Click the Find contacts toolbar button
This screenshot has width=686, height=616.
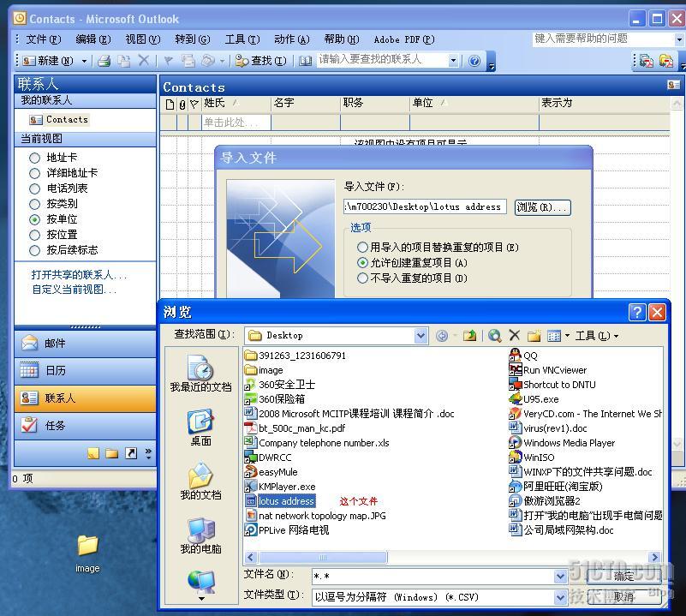260,61
